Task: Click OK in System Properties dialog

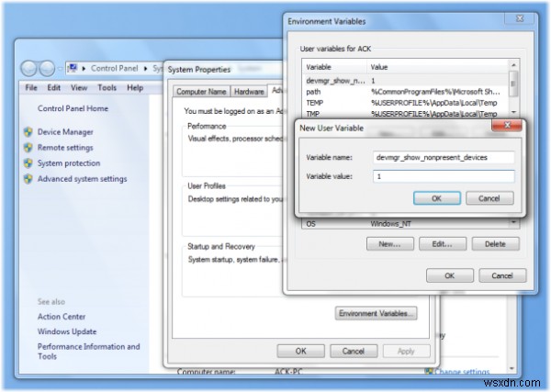Action: click(x=301, y=351)
